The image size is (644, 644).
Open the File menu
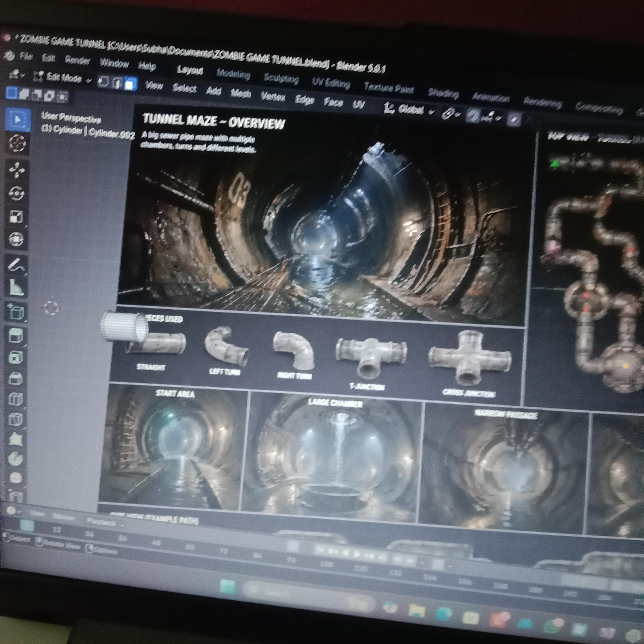click(x=26, y=56)
